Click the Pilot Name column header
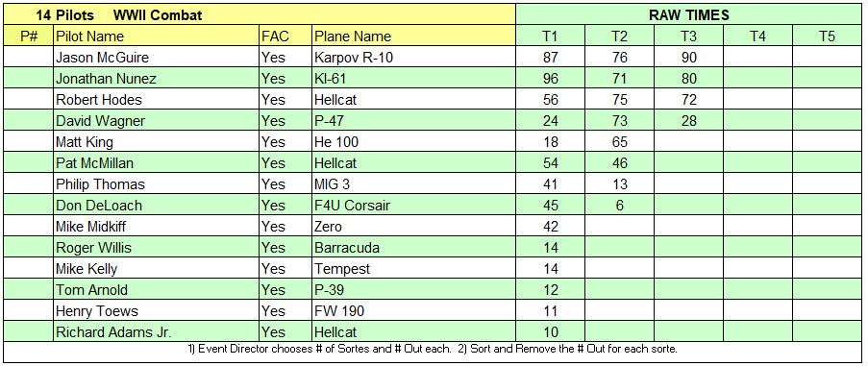 point(157,36)
